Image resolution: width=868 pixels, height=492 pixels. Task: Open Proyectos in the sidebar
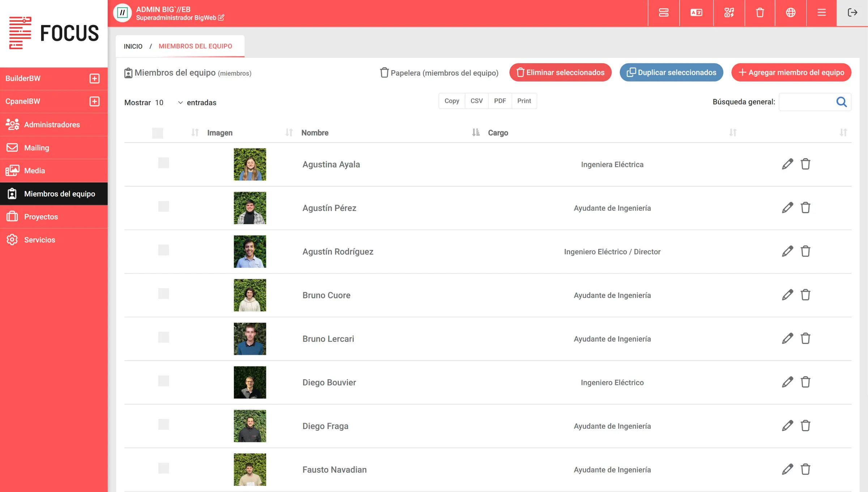click(x=41, y=217)
